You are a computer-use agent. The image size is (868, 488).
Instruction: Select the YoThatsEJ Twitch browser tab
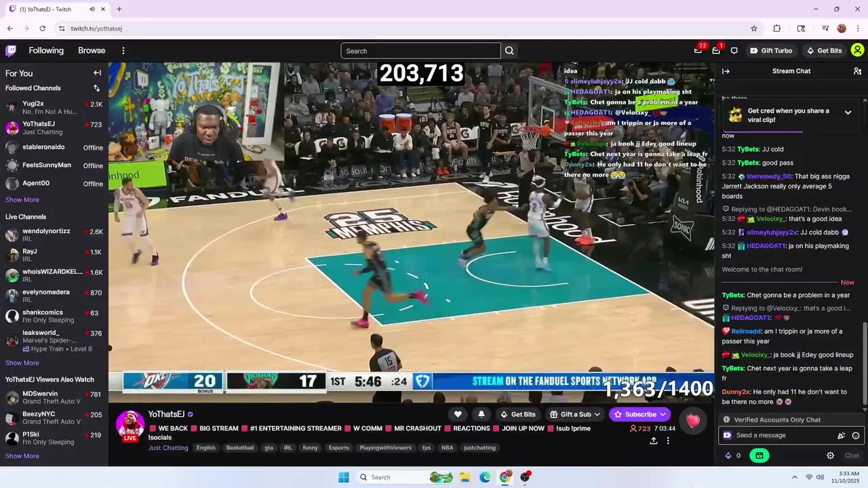pyautogui.click(x=56, y=9)
